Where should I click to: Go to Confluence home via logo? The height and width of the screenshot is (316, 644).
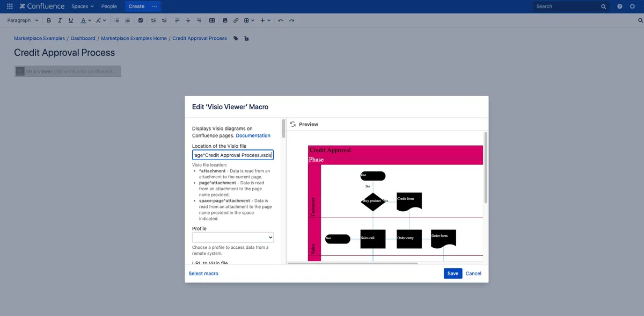click(x=42, y=6)
